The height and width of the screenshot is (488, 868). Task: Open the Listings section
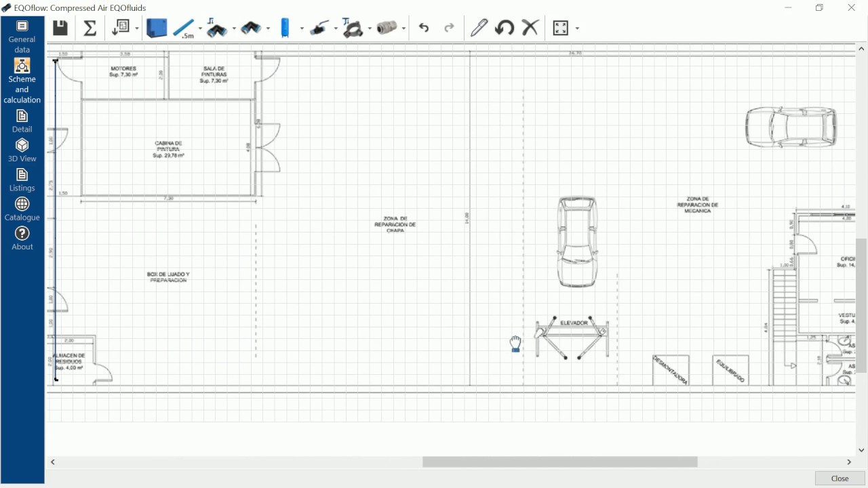click(x=22, y=180)
